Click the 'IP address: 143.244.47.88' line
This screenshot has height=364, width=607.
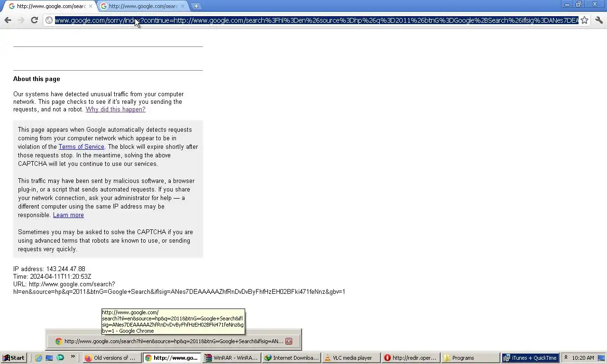click(49, 269)
